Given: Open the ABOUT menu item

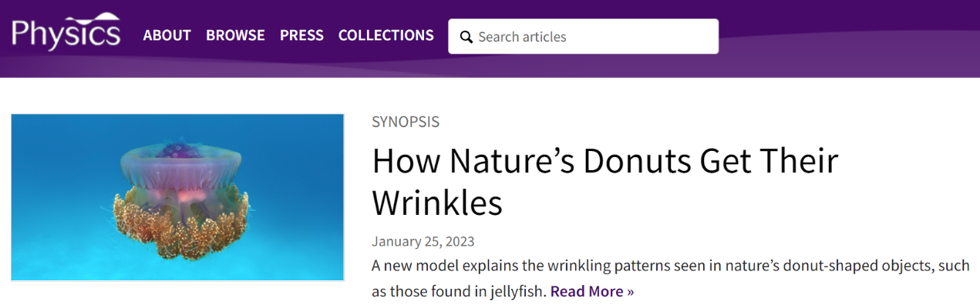Looking at the screenshot, I should click(167, 35).
